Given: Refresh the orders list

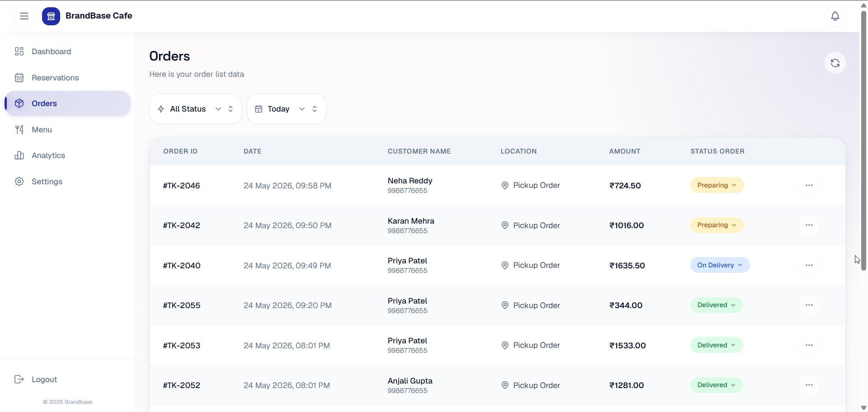Looking at the screenshot, I should (x=835, y=63).
